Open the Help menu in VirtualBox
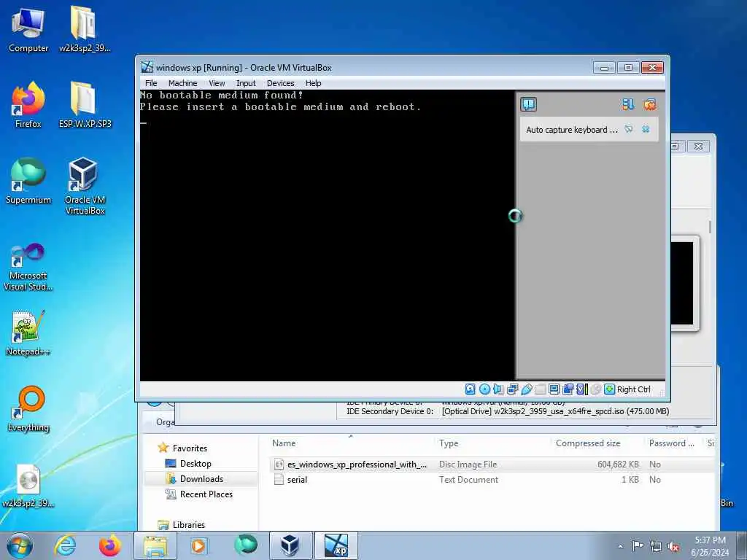 tap(314, 83)
